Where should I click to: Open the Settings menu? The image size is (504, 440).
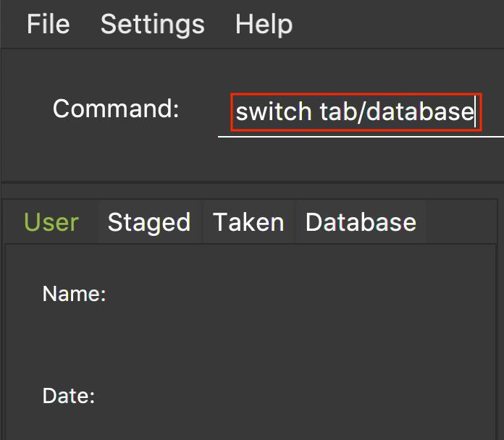tap(153, 25)
